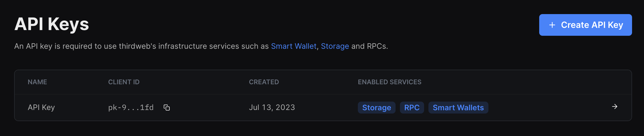Select the RPC service badge
This screenshot has height=136, width=644.
pyautogui.click(x=412, y=108)
